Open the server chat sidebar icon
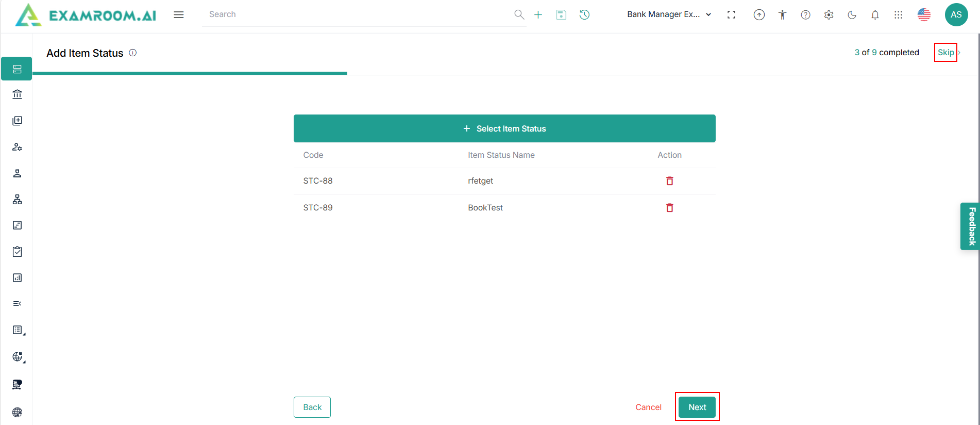Viewport: 980px width, 425px height. 17,384
